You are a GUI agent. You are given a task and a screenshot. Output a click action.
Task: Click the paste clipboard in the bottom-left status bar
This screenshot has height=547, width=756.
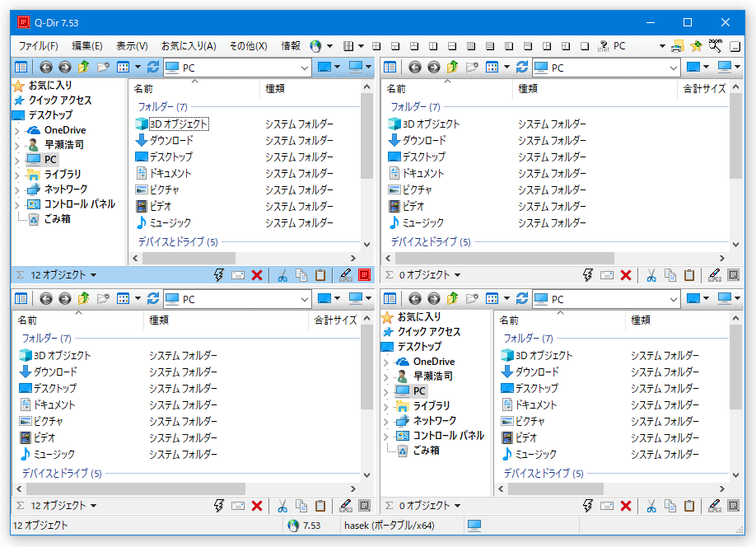320,506
